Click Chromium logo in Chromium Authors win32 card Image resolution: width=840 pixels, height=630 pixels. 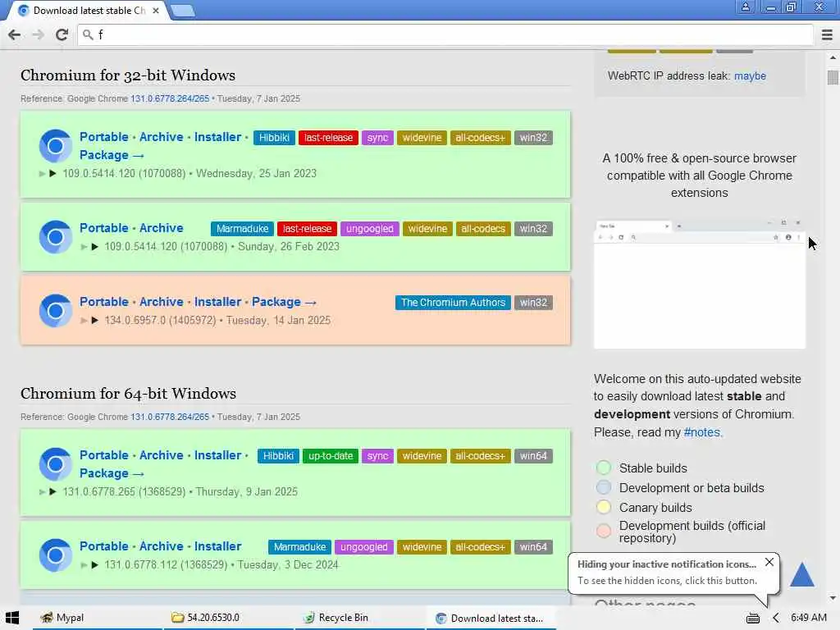coord(55,311)
